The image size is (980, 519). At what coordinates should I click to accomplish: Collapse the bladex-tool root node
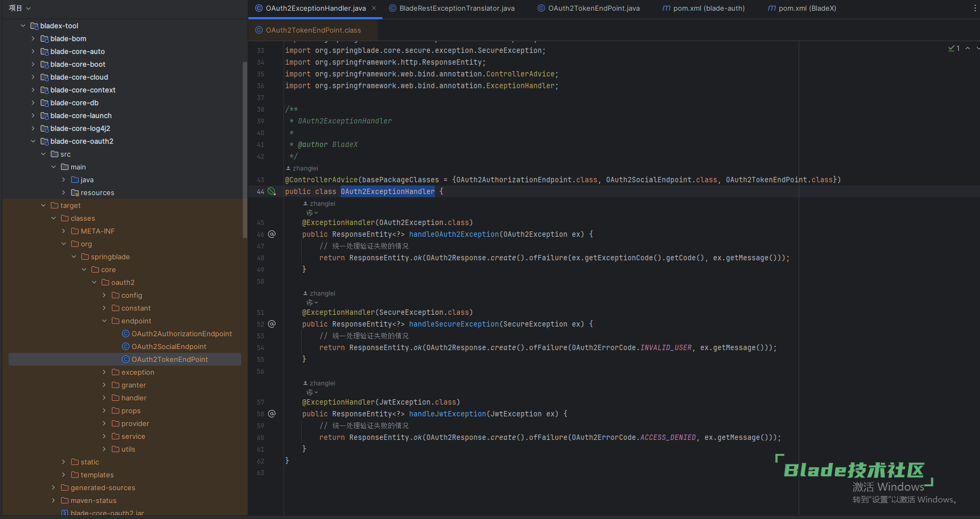click(23, 26)
